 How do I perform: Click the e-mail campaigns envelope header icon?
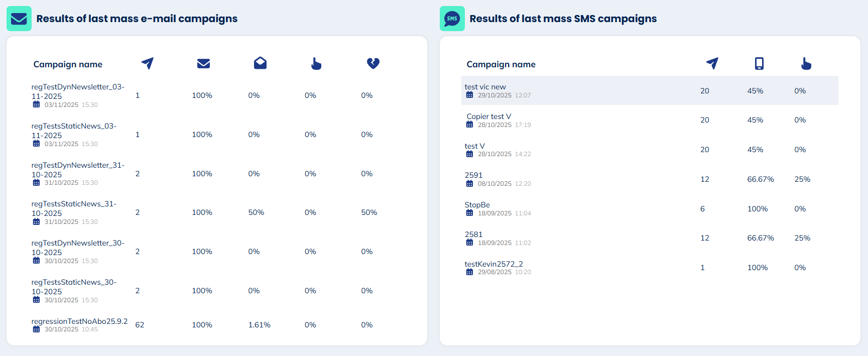pyautogui.click(x=19, y=19)
